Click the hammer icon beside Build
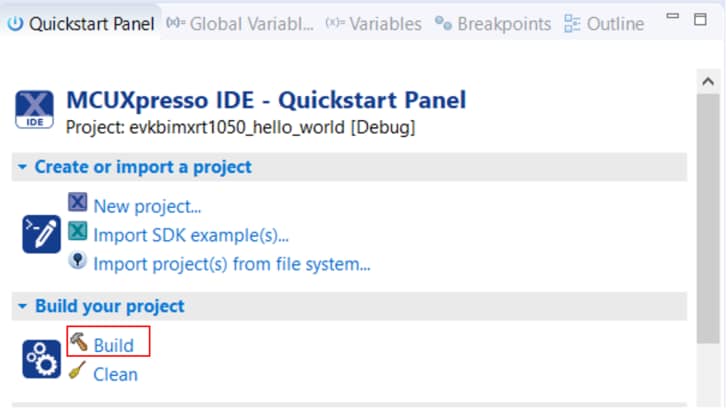Viewport: 728px width, 409px height. (x=78, y=342)
